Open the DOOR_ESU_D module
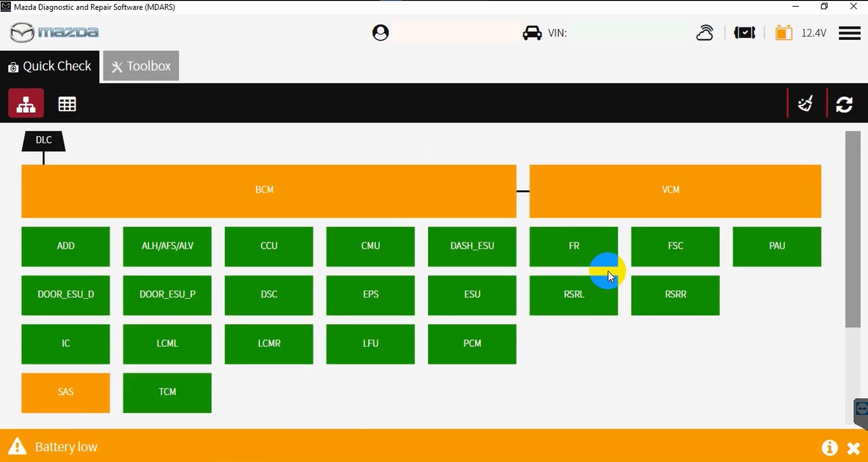The height and width of the screenshot is (462, 868). (x=66, y=295)
